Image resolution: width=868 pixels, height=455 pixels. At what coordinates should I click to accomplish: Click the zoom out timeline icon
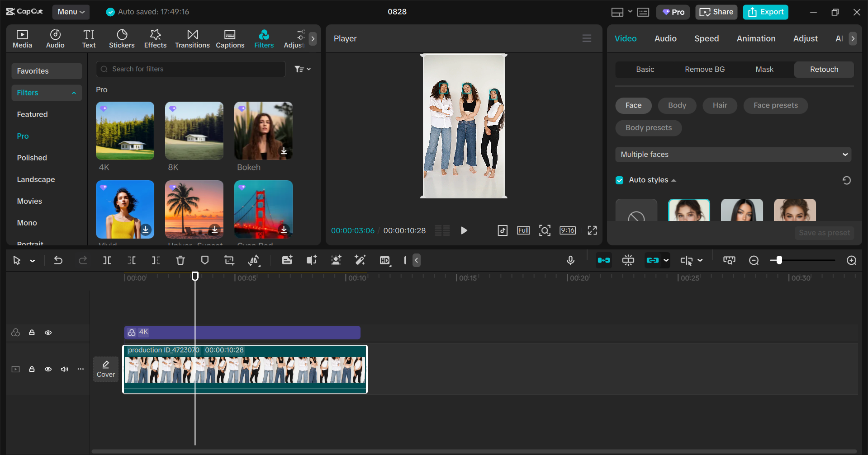pyautogui.click(x=754, y=260)
